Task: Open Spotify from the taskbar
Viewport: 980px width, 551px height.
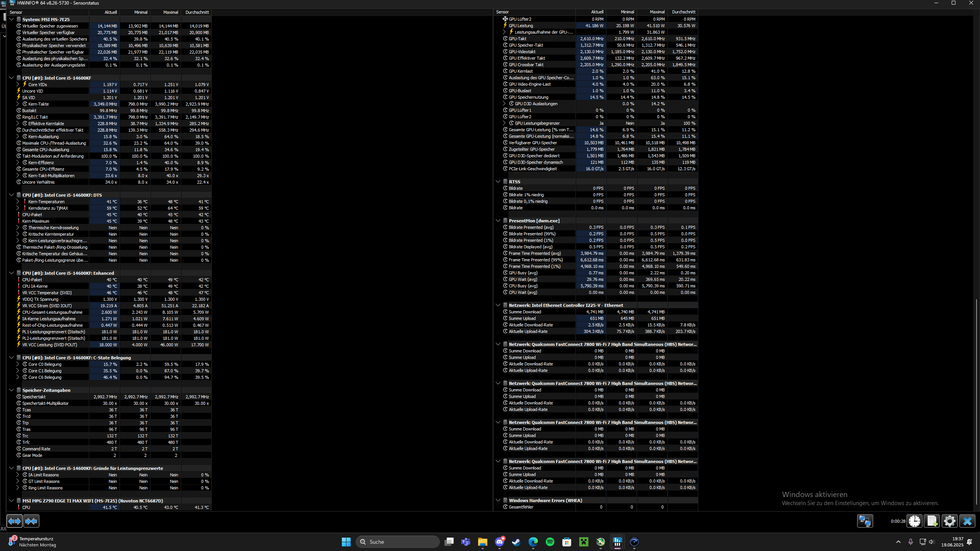Action: (x=550, y=542)
